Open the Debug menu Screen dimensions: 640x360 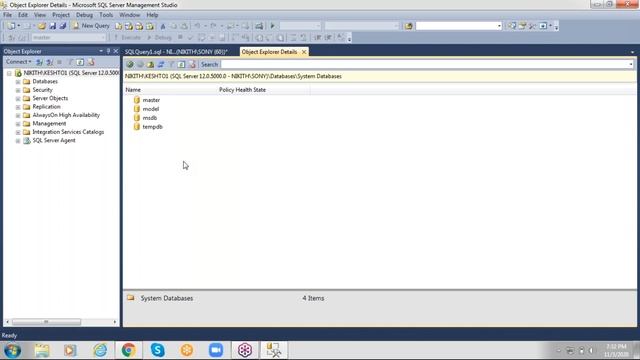tap(84, 15)
